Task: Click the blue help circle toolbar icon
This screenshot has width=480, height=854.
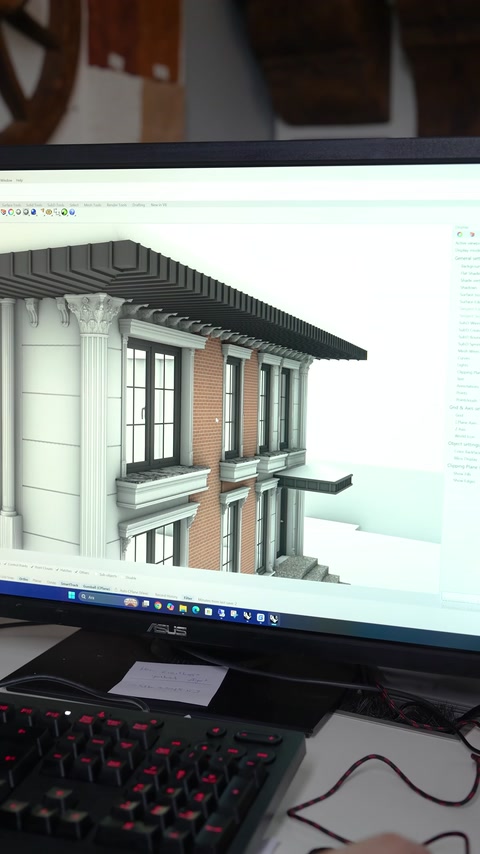Action: click(72, 212)
